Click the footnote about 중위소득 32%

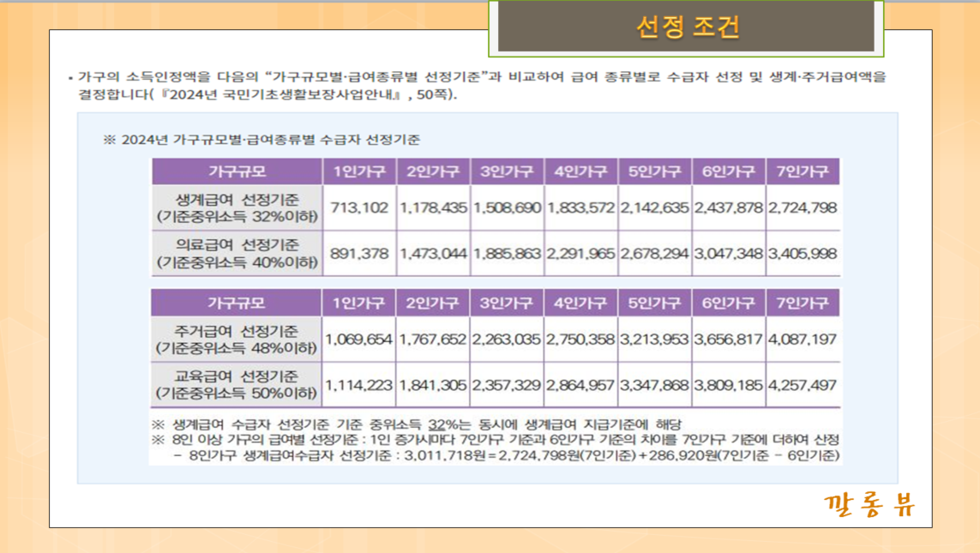[x=417, y=425]
